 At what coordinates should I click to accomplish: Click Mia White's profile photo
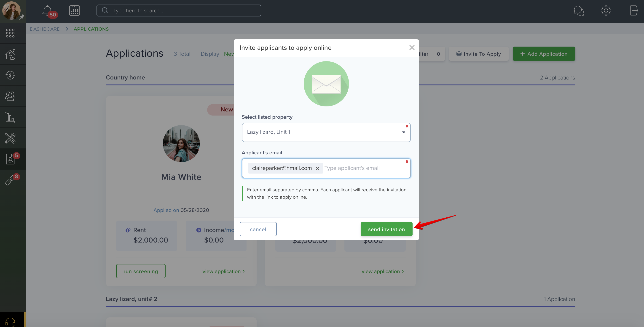point(181,144)
